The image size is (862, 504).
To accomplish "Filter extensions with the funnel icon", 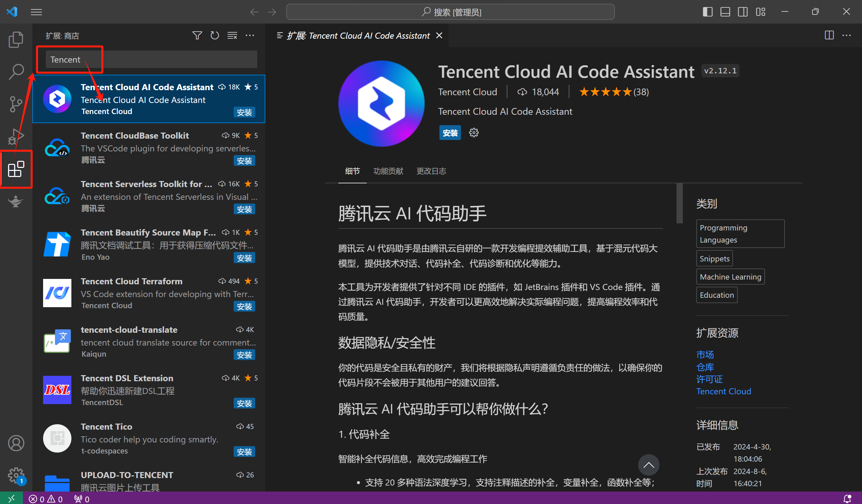I will 197,36.
